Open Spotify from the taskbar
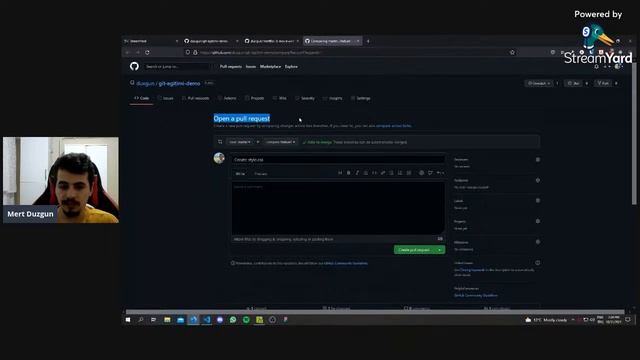 pyautogui.click(x=246, y=320)
